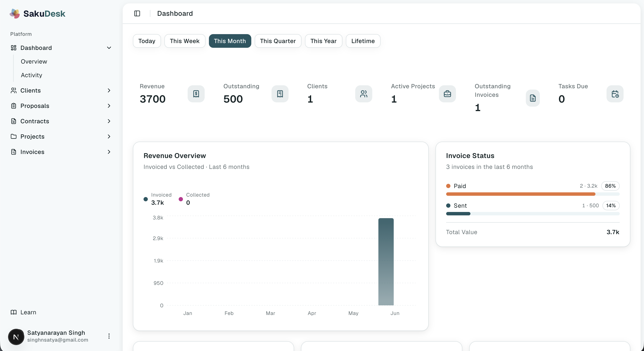Click the Revenue receipt dollar icon
This screenshot has width=644, height=351.
click(x=196, y=94)
